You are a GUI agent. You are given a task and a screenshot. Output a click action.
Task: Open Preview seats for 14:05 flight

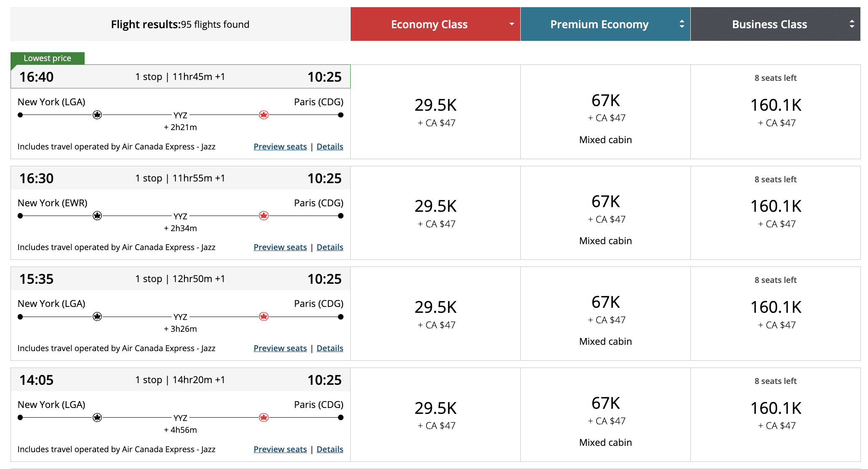click(280, 449)
